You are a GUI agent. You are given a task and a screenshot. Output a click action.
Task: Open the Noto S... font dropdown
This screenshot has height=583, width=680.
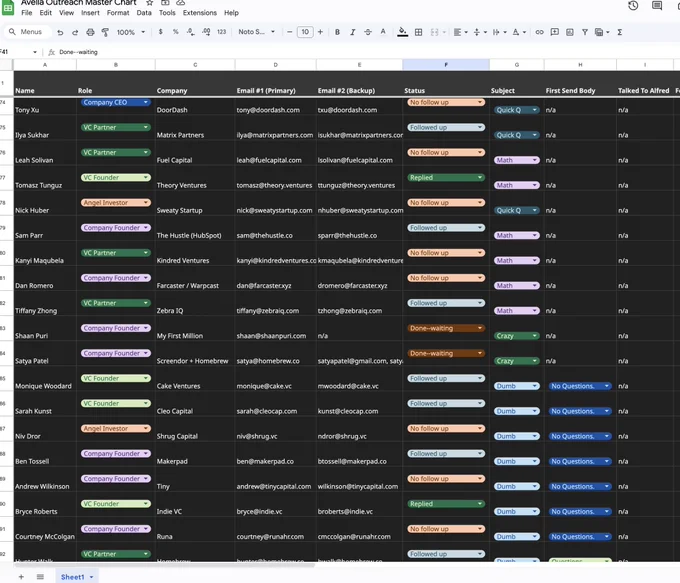coord(256,32)
